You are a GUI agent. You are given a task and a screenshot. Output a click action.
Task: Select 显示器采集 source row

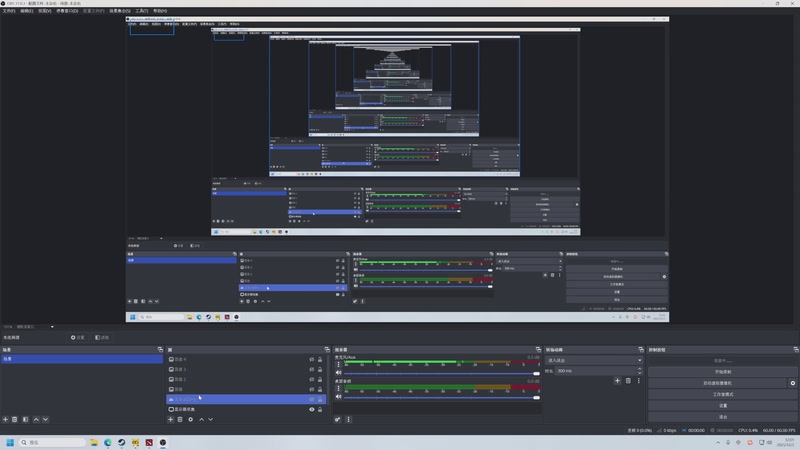click(x=246, y=409)
